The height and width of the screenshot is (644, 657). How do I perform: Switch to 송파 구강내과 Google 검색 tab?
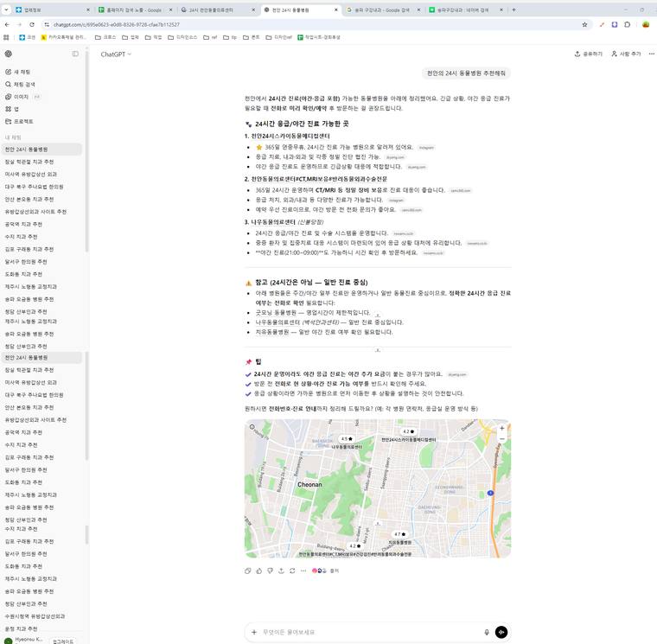tap(383, 10)
